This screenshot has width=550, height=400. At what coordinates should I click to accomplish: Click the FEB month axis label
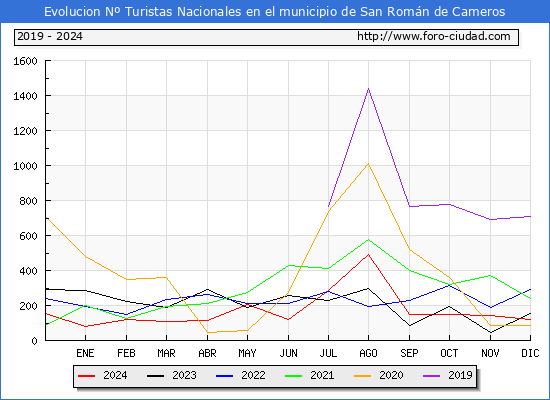click(x=126, y=353)
